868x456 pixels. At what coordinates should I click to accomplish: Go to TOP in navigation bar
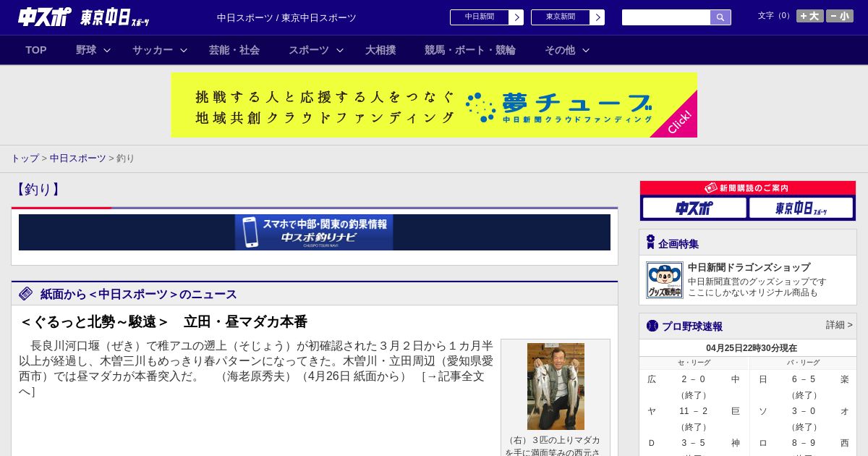[x=36, y=50]
